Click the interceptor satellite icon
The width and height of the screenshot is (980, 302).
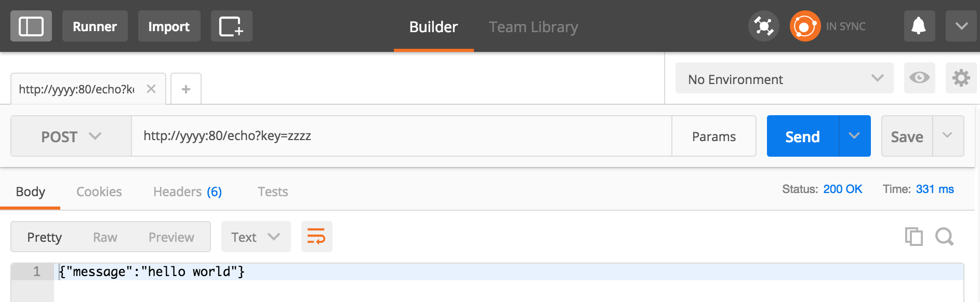[x=764, y=26]
